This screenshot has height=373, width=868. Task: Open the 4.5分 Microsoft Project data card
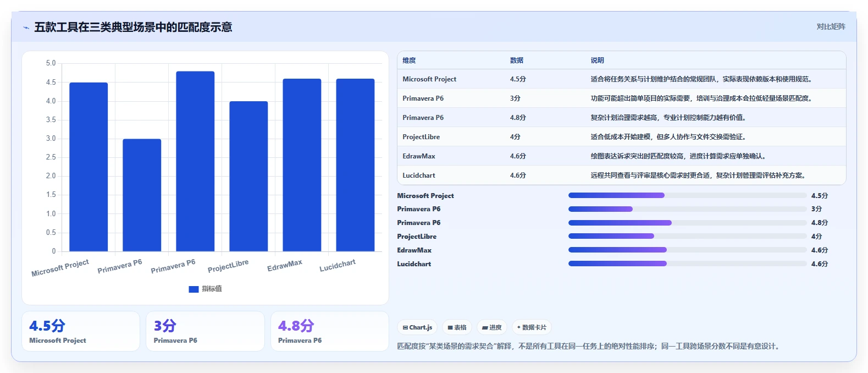[x=81, y=331]
